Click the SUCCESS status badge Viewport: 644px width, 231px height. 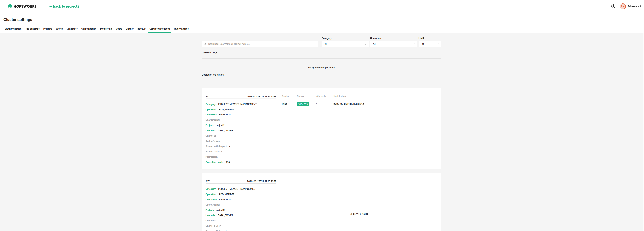[x=303, y=104]
